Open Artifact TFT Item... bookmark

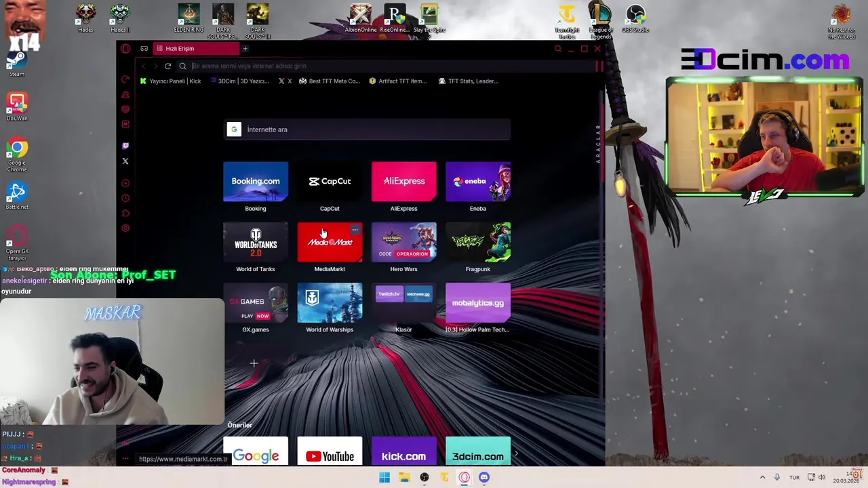397,81
